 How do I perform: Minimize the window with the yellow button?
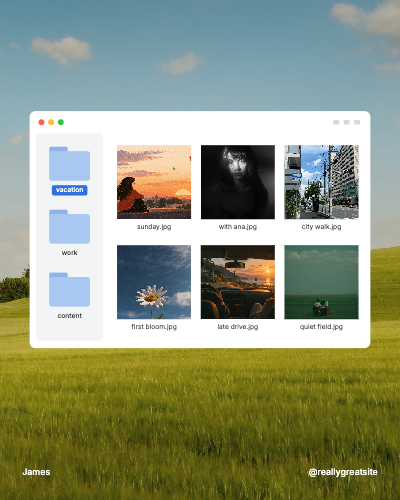coord(51,122)
